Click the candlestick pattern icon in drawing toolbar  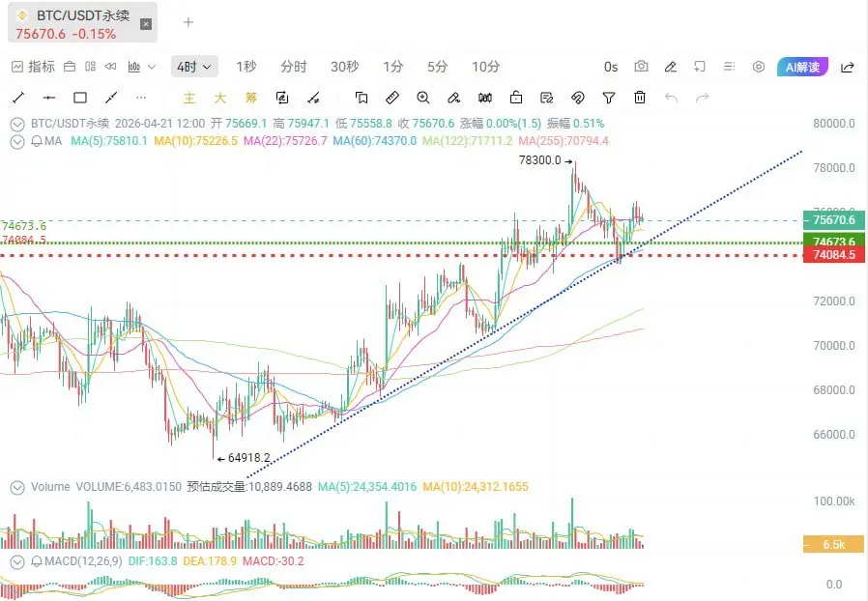485,98
